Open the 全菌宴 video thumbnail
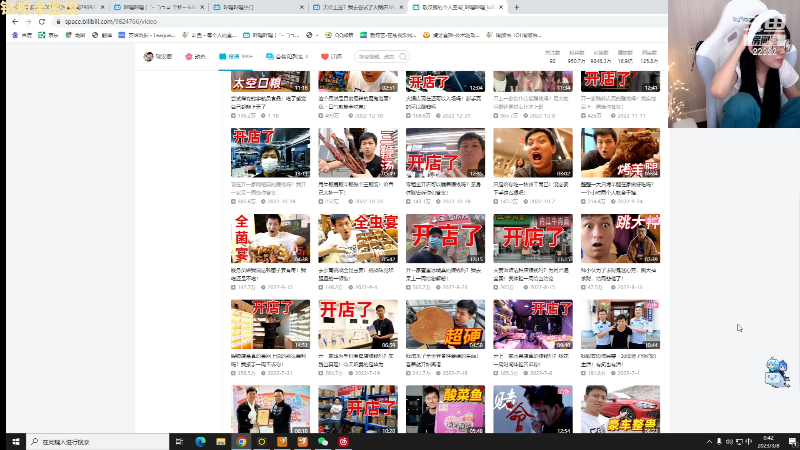Screen dimensions: 800x450 pos(270,238)
